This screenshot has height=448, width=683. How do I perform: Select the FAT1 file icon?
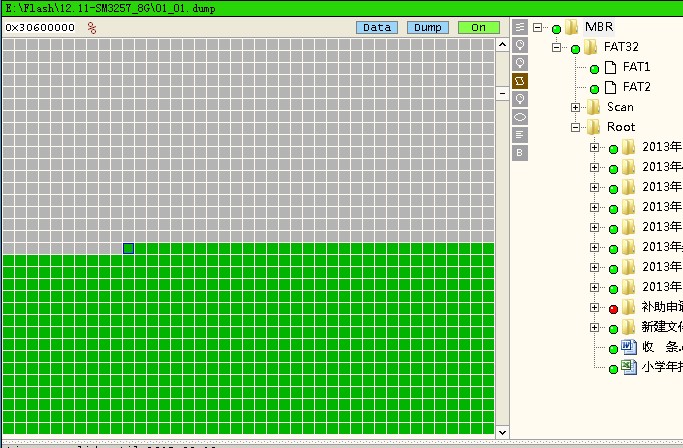610,67
